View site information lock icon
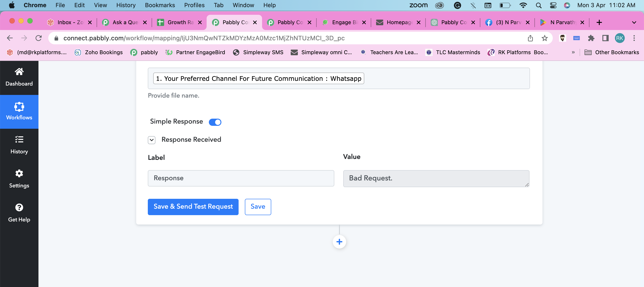 (56, 38)
